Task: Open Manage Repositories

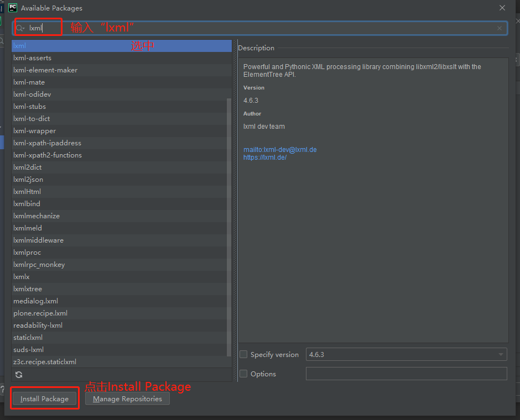Action: tap(127, 398)
